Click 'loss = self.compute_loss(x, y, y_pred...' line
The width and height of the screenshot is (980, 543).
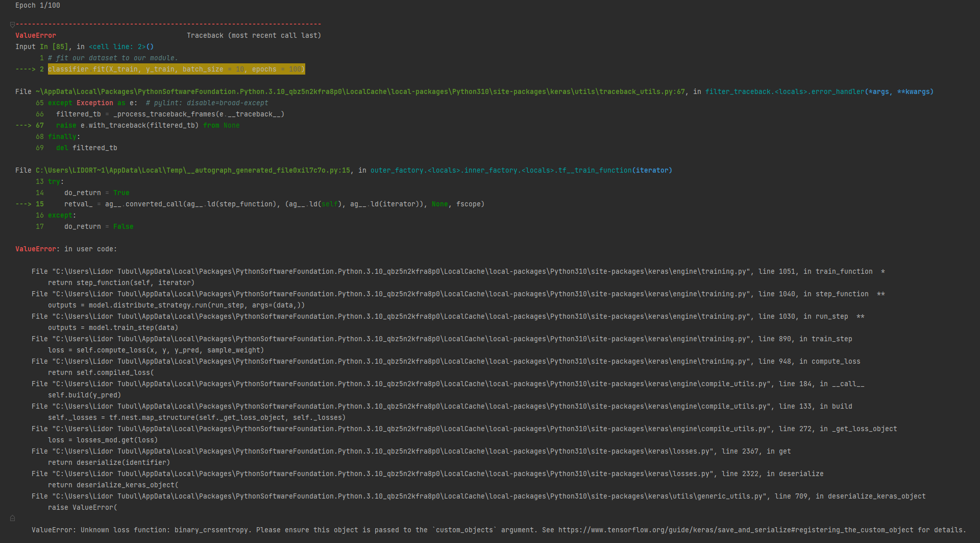click(x=156, y=350)
